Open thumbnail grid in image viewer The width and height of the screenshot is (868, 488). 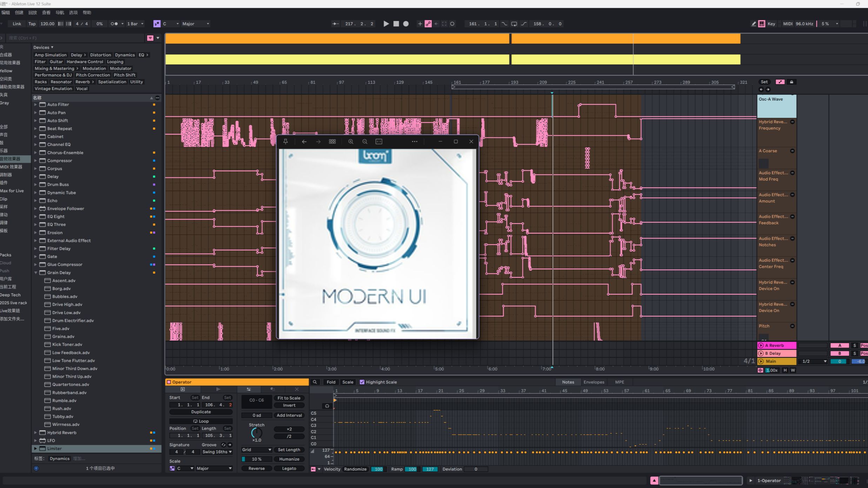[332, 141]
